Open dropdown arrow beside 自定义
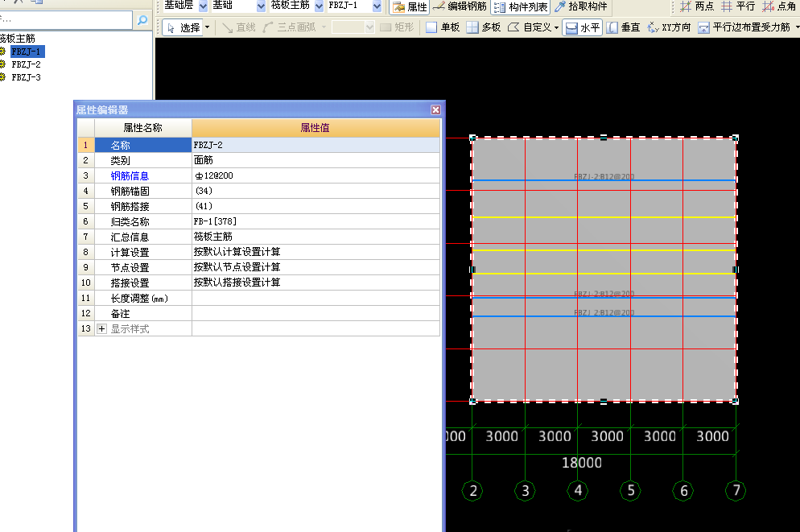 point(556,27)
